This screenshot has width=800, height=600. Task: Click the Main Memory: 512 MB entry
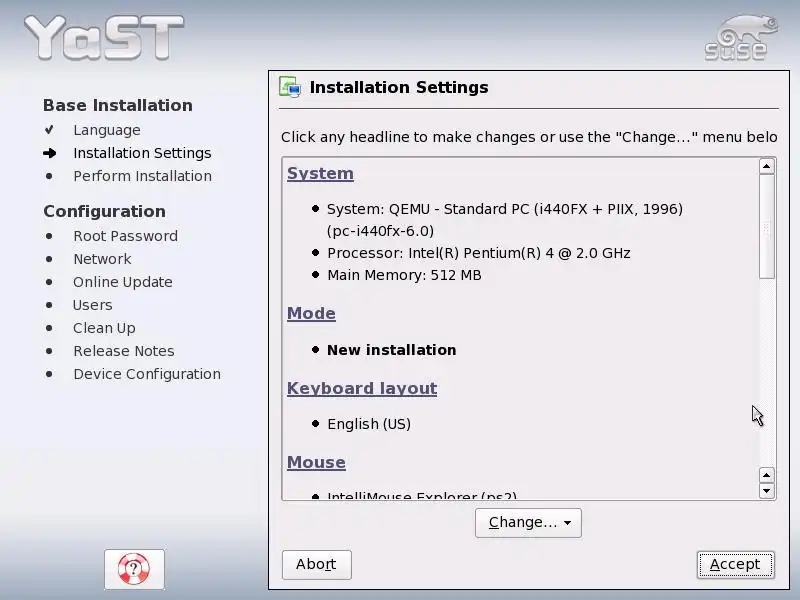click(404, 275)
